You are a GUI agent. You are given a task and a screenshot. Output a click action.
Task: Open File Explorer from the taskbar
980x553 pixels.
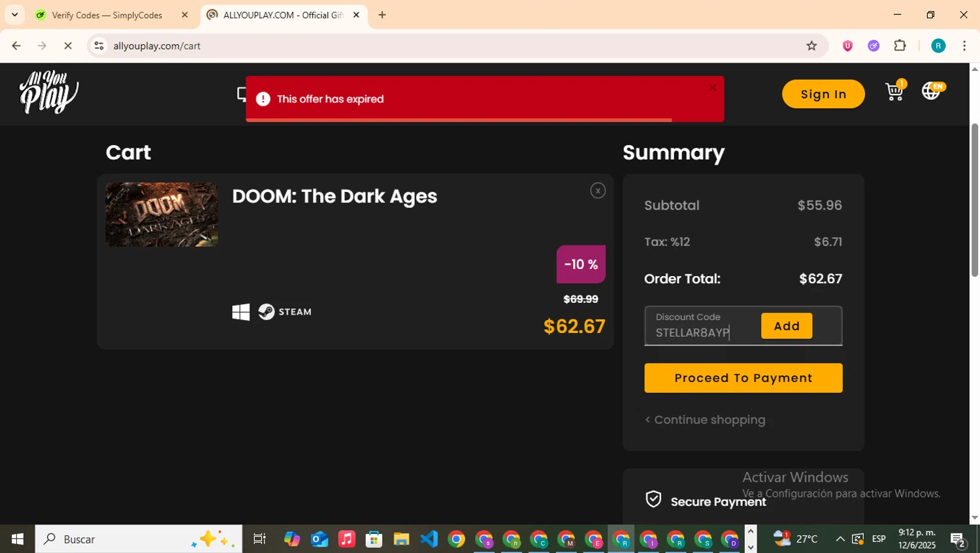(x=401, y=539)
